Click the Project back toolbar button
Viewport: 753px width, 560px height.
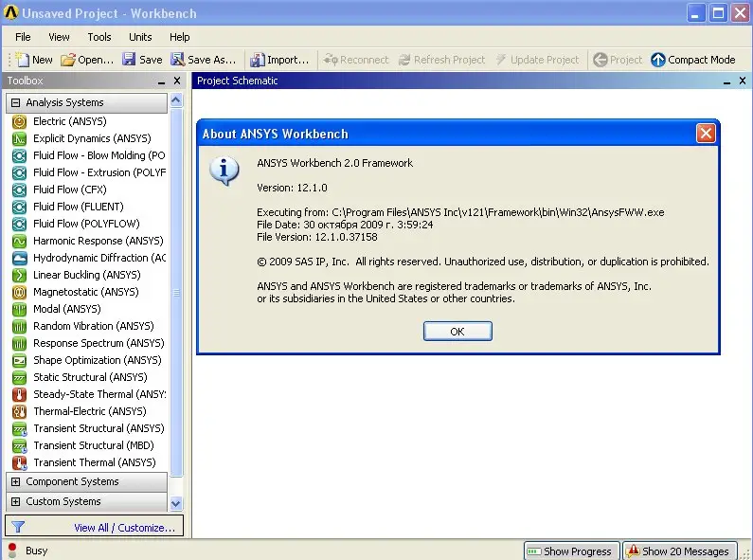pyautogui.click(x=618, y=60)
